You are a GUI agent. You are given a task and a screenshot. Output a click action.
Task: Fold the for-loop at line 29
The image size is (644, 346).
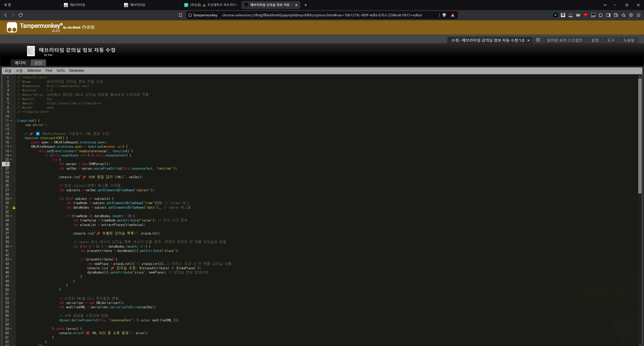pos(11,199)
